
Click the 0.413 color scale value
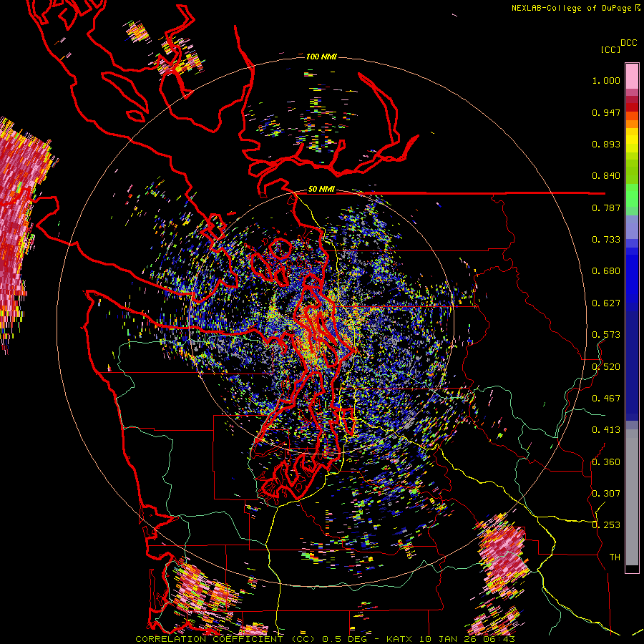(x=606, y=430)
